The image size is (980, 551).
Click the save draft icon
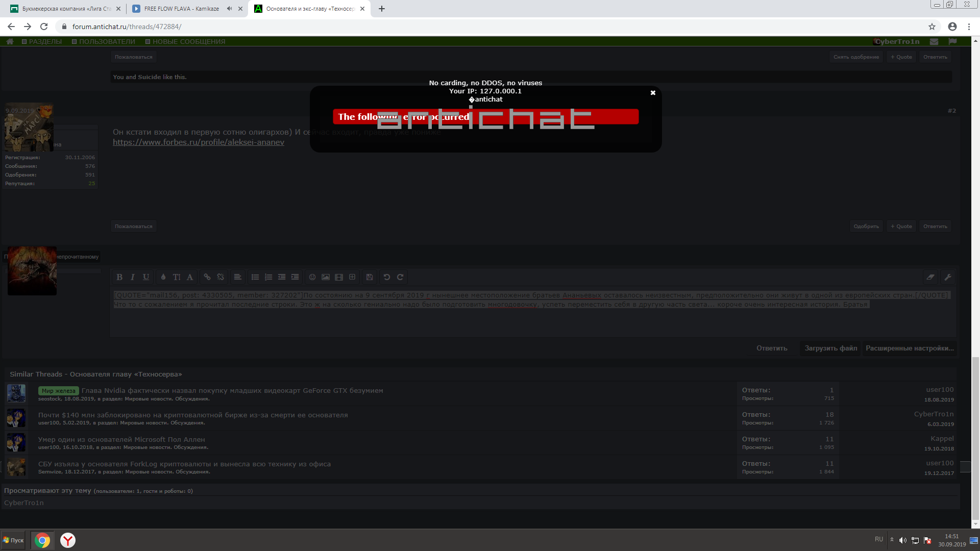370,277
